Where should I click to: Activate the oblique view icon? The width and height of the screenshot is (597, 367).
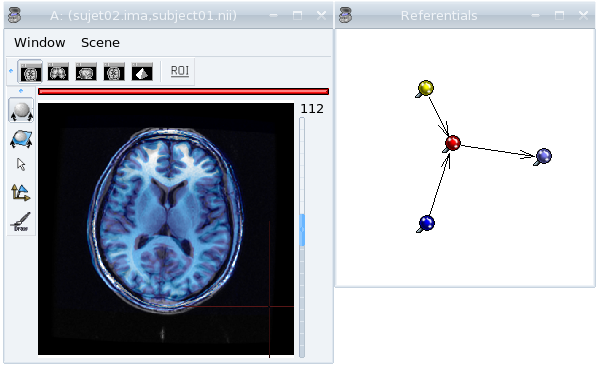114,71
